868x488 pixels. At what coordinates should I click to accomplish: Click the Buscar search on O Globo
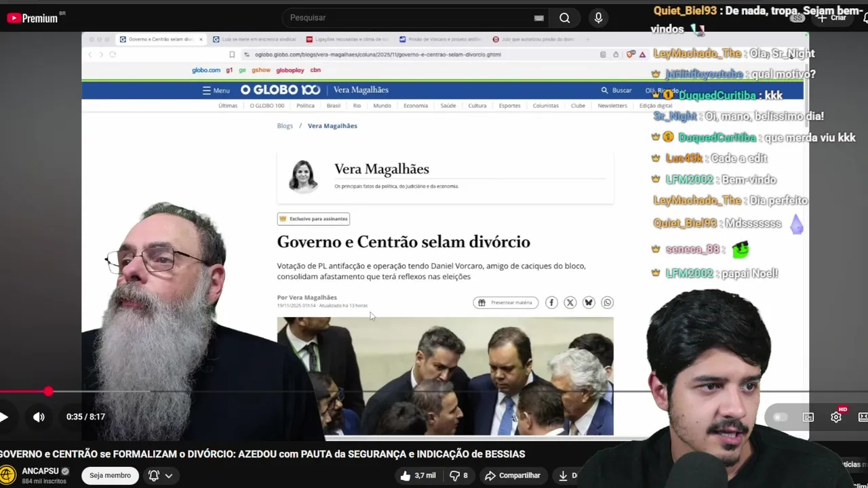616,90
